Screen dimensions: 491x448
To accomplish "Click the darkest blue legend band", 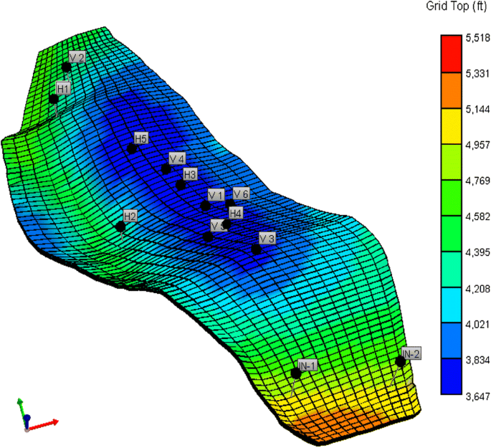I will pos(452,376).
